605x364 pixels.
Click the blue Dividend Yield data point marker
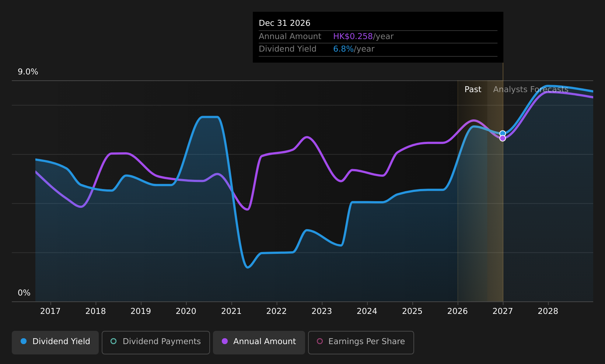(x=503, y=133)
